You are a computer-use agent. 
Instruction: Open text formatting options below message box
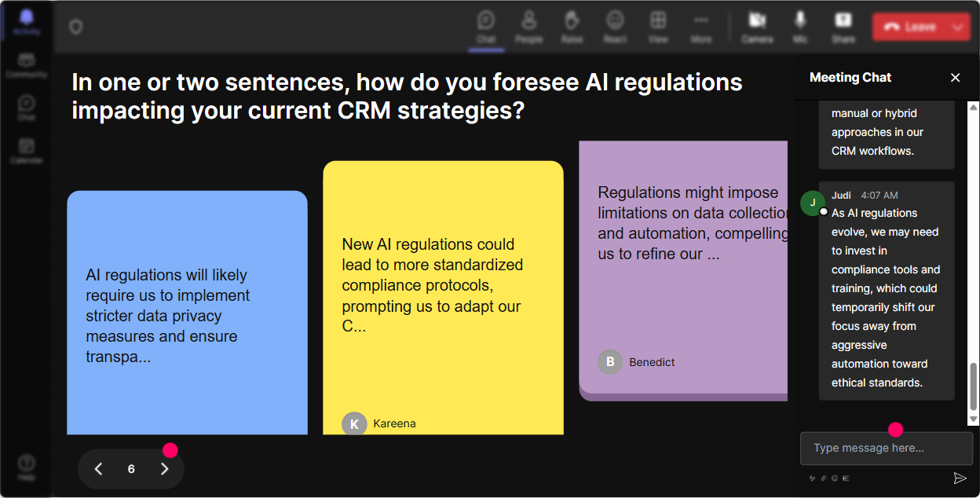click(812, 478)
